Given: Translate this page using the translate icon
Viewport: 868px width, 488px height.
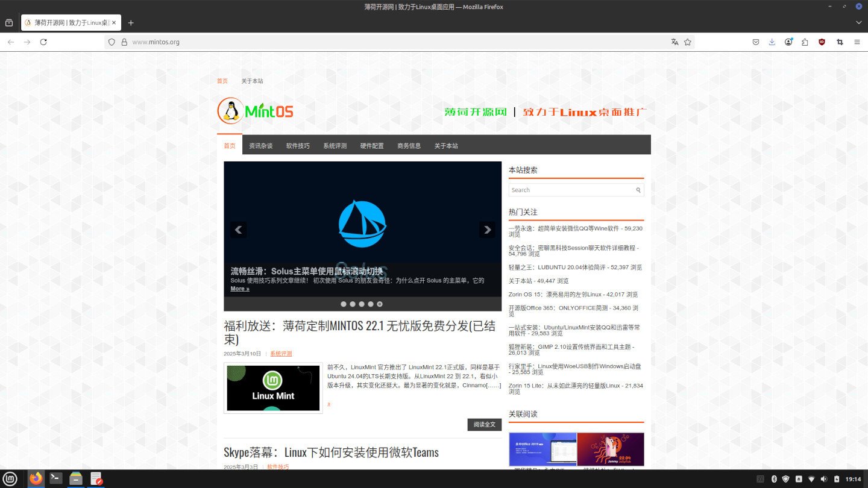Looking at the screenshot, I should (675, 42).
